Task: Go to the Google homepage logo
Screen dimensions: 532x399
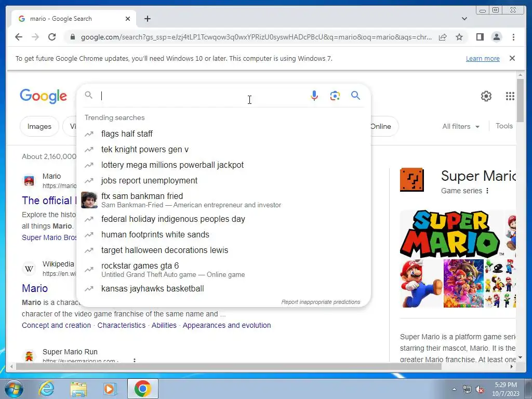Action: pyautogui.click(x=44, y=96)
